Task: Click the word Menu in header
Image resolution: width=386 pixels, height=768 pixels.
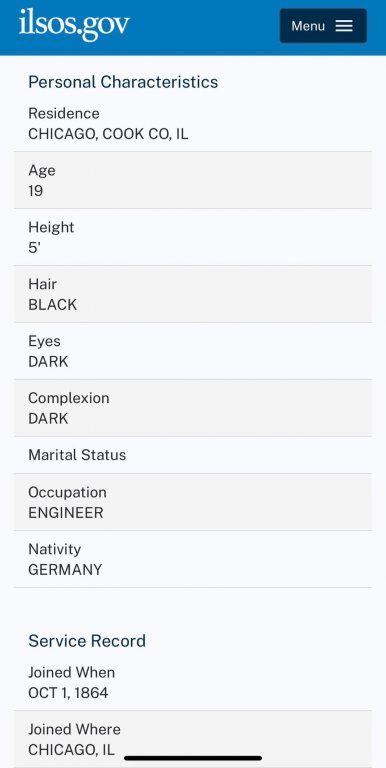Action: tap(308, 26)
